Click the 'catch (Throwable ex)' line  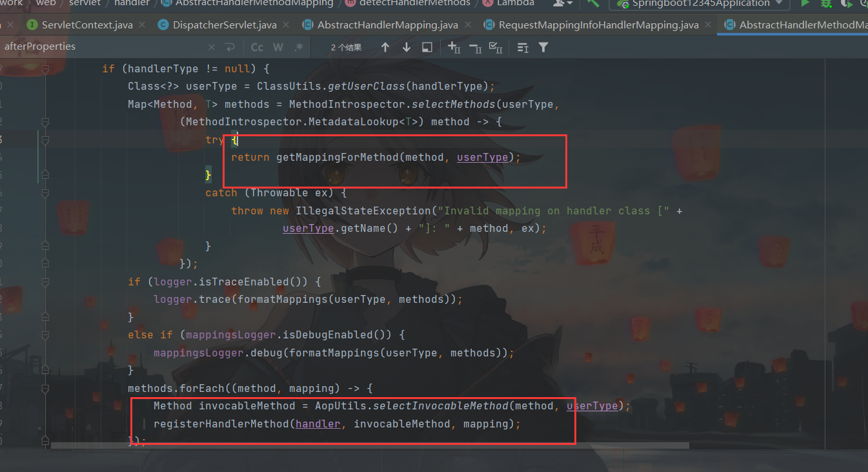click(x=276, y=192)
